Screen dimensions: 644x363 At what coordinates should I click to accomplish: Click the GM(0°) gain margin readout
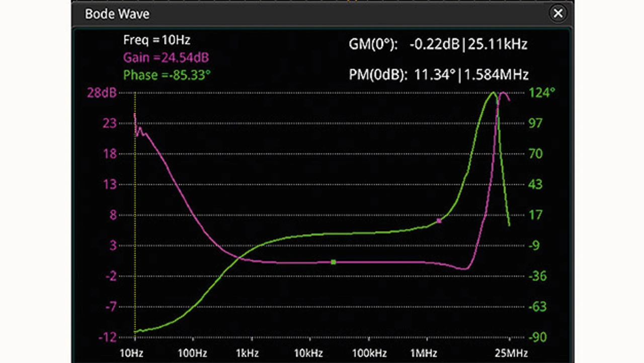coord(438,44)
